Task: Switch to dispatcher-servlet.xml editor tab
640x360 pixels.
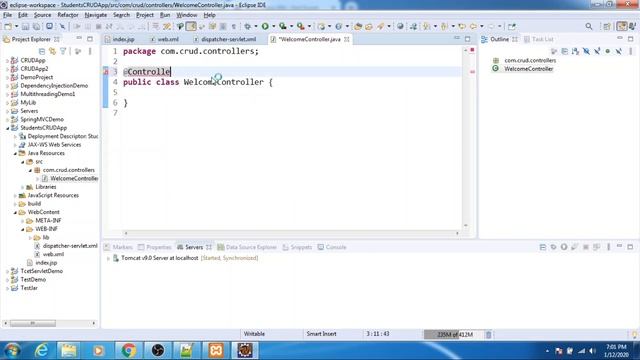Action: point(228,40)
